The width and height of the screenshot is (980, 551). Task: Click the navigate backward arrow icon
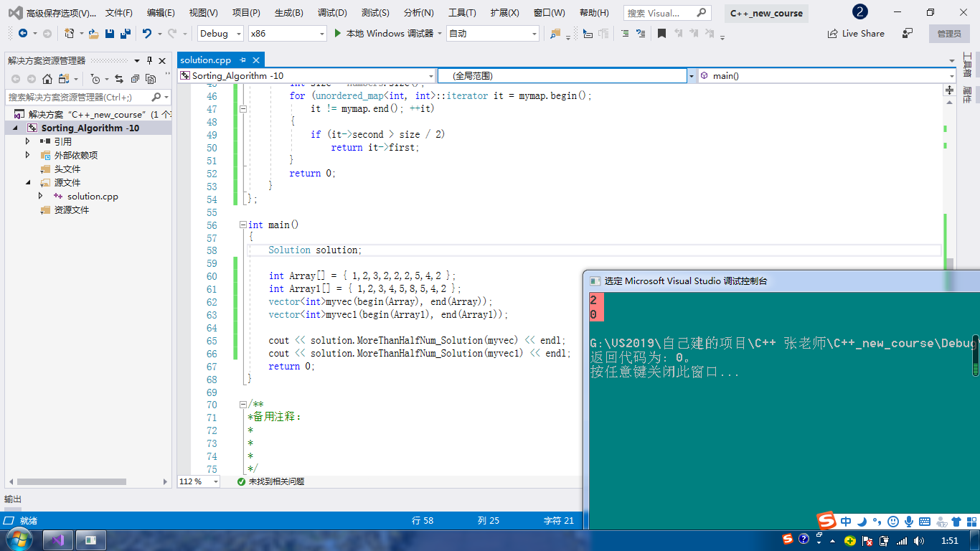pos(22,34)
